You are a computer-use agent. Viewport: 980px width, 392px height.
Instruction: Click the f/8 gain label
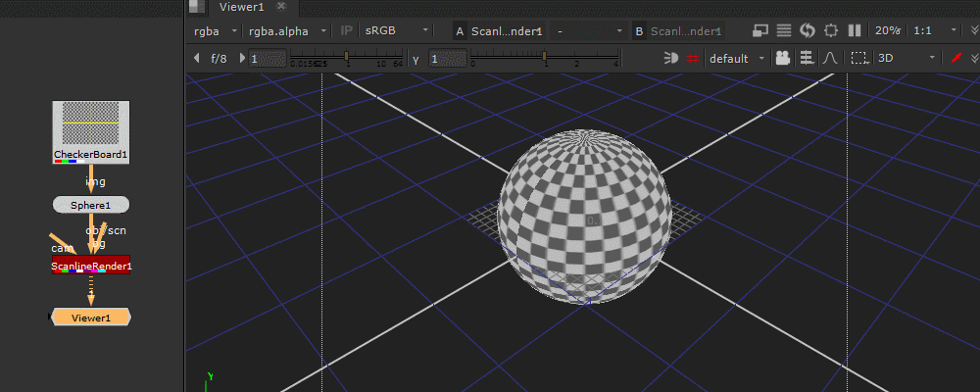click(x=219, y=59)
